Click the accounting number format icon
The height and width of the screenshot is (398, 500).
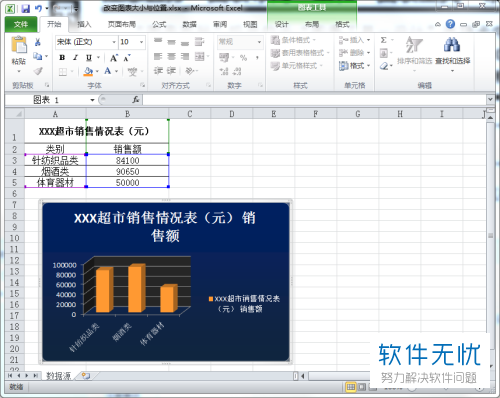tap(224, 58)
